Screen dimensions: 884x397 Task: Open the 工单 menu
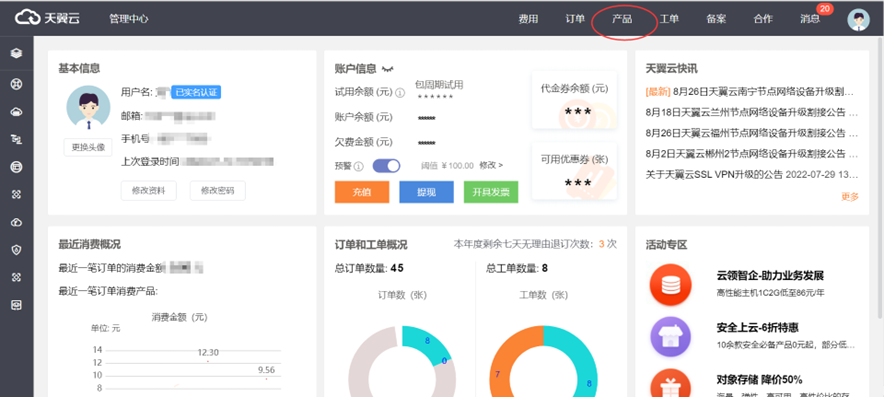click(669, 19)
